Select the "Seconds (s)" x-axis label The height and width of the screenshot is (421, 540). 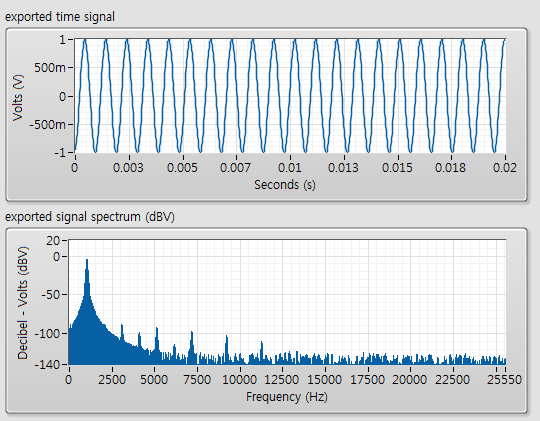coord(285,185)
